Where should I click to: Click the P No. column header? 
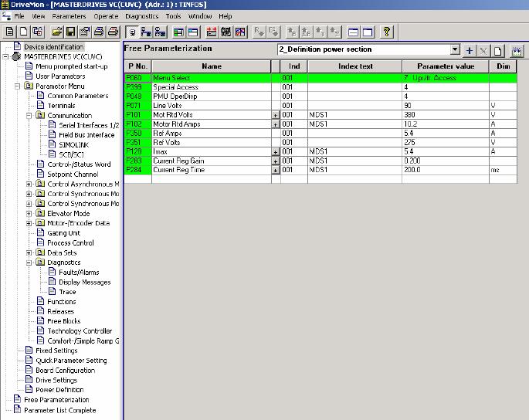point(137,66)
